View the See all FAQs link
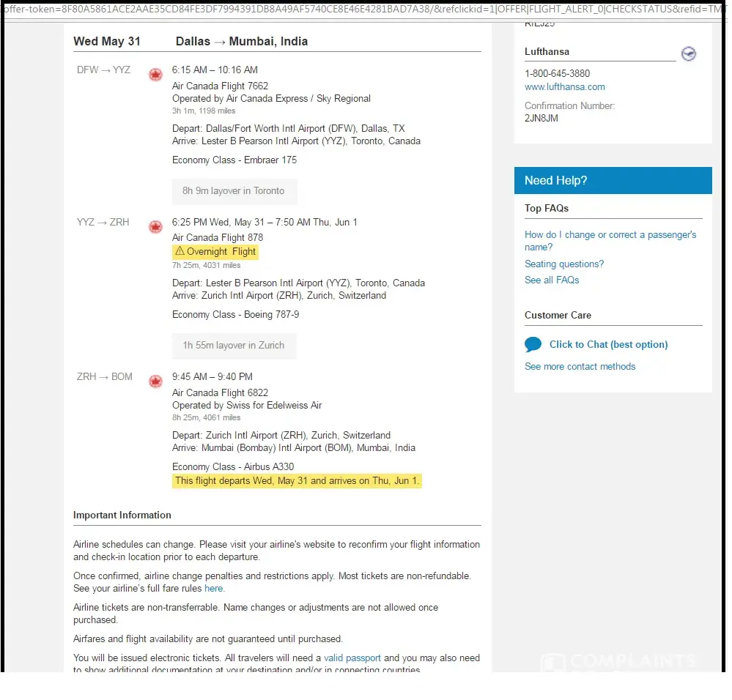 click(x=552, y=280)
